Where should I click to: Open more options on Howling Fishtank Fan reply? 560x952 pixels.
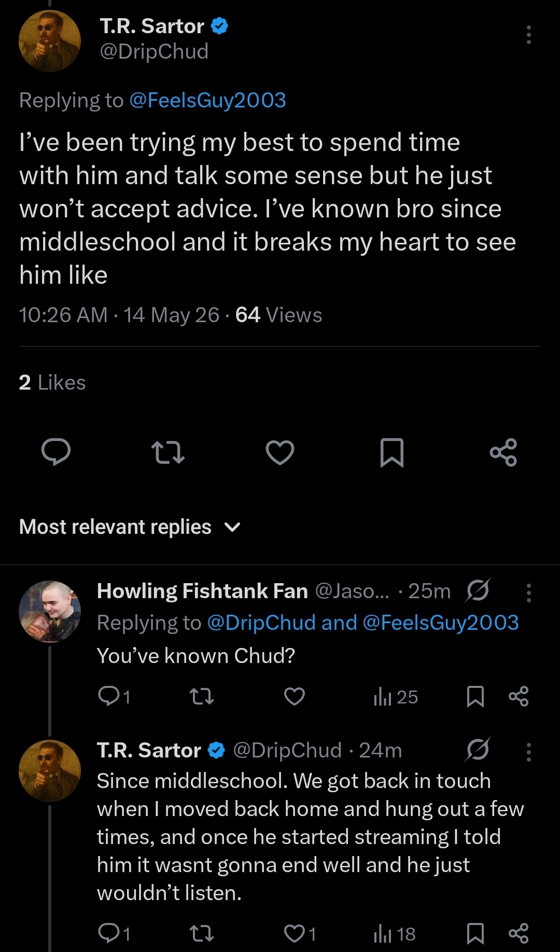528,592
